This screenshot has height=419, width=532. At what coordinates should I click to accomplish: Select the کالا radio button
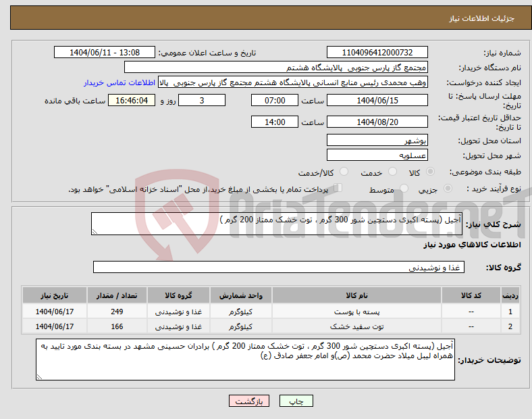coord(431,172)
